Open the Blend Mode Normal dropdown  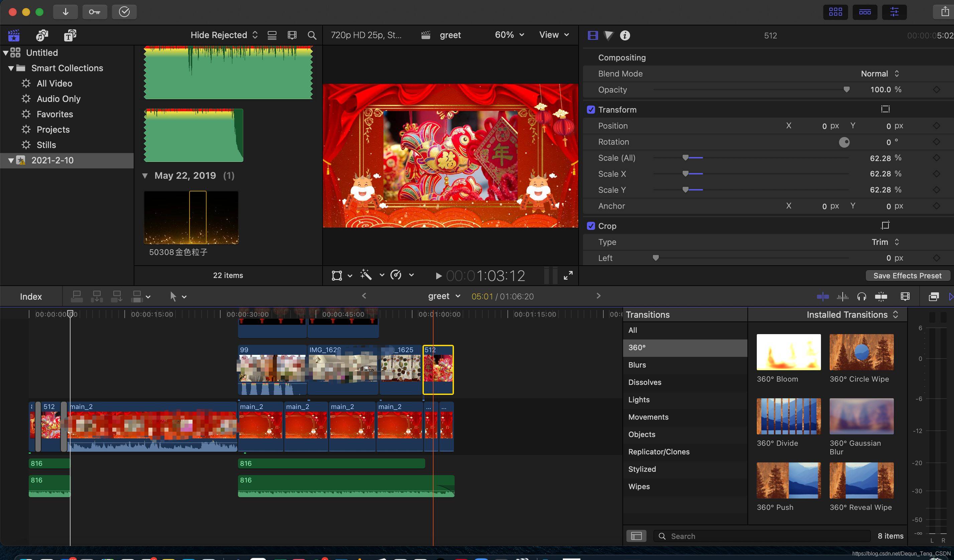pos(880,74)
